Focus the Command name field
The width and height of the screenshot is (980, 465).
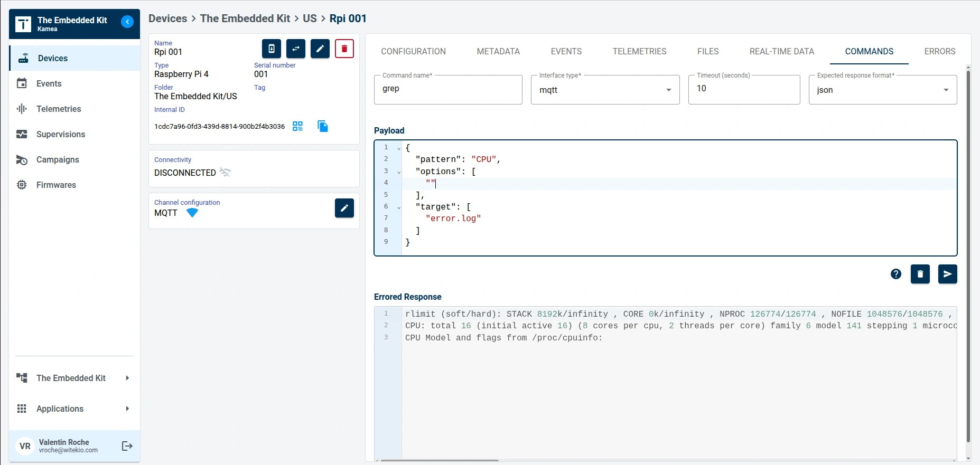pyautogui.click(x=448, y=90)
